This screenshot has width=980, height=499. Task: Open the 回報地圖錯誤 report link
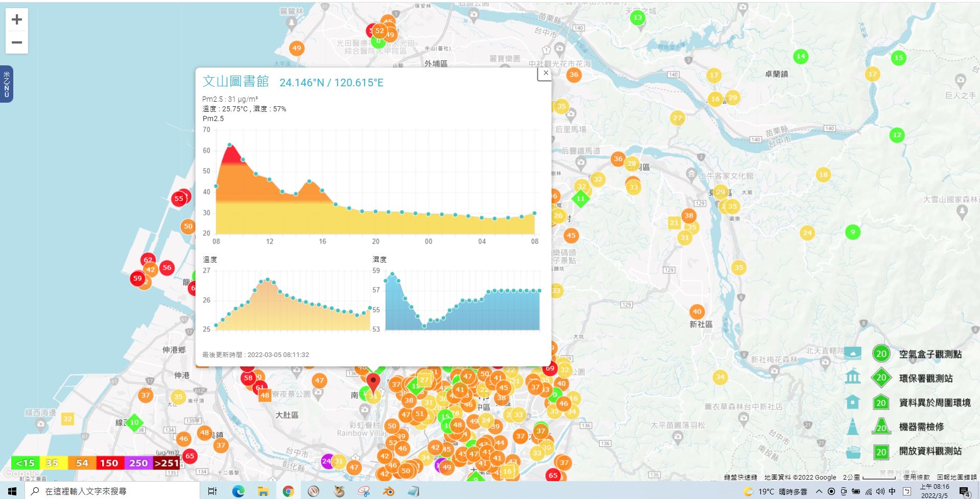coord(957,477)
